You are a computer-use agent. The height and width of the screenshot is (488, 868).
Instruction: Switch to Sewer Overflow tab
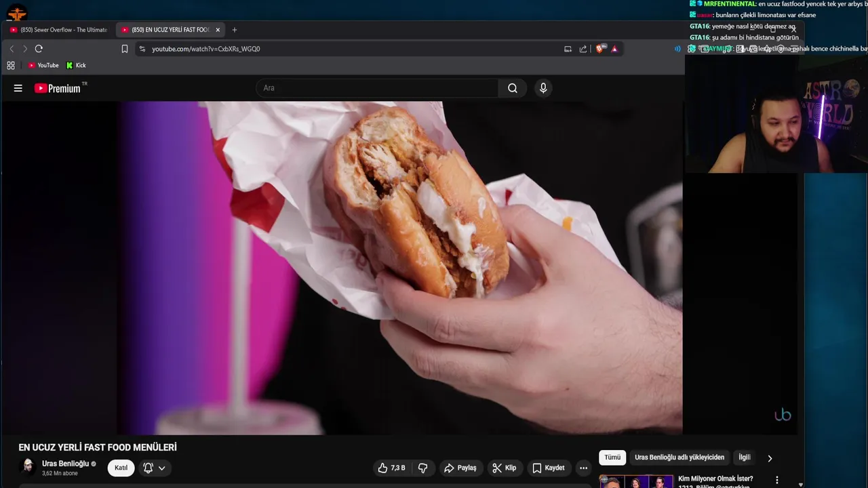(x=59, y=30)
